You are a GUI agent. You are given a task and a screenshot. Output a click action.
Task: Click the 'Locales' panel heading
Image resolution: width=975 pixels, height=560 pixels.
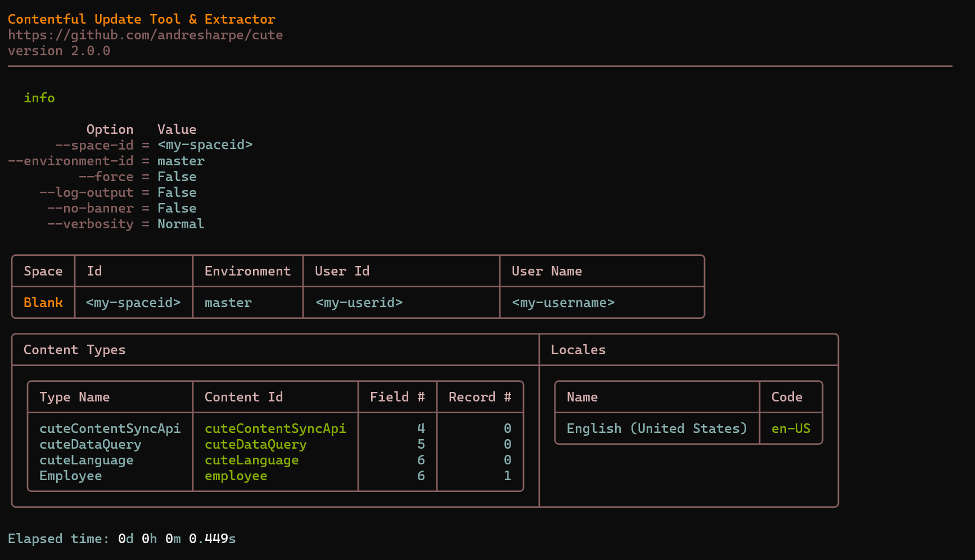[578, 350]
